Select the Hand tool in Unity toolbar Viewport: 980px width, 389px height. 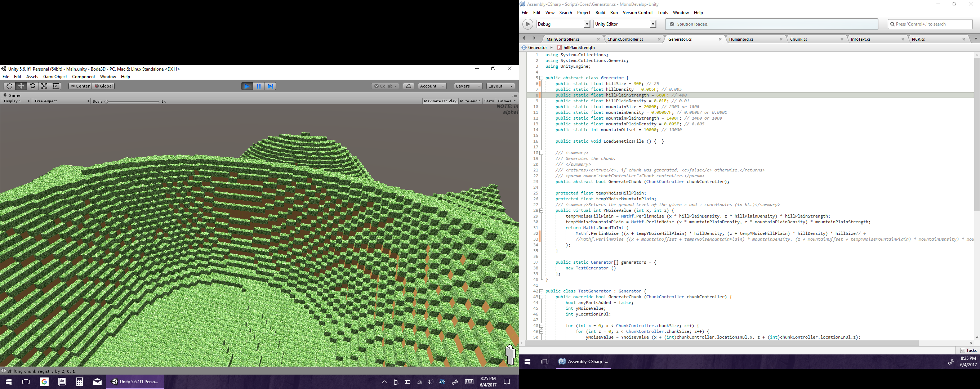pos(9,86)
